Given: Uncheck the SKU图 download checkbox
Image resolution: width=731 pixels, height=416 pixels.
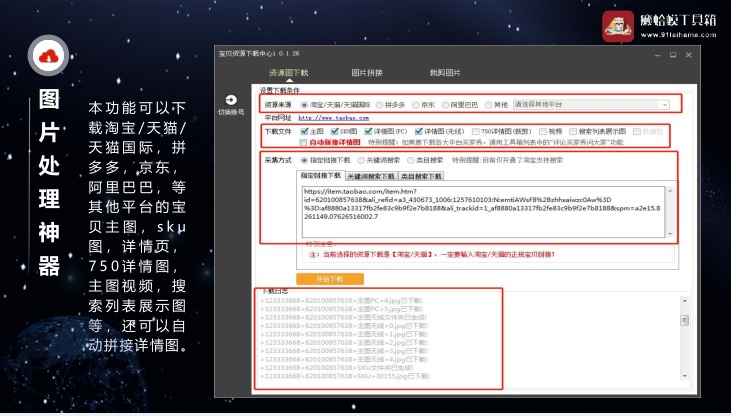Looking at the screenshot, I should [334, 132].
